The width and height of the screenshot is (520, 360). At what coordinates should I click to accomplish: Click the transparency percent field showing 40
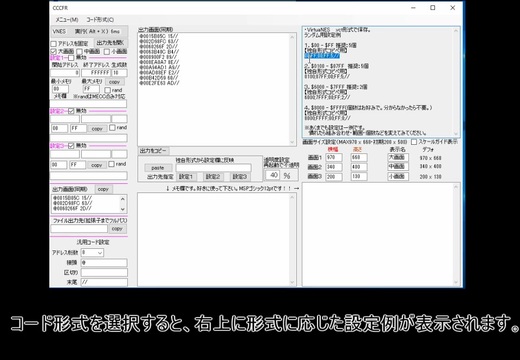pyautogui.click(x=273, y=175)
